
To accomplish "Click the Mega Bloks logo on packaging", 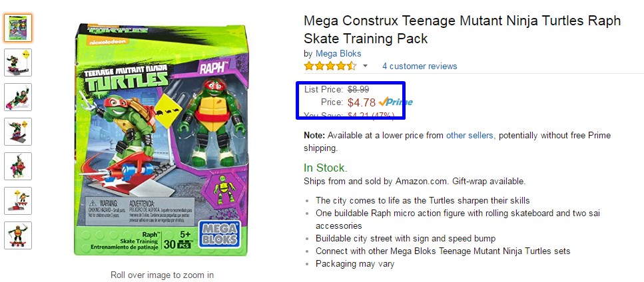I will click(220, 234).
